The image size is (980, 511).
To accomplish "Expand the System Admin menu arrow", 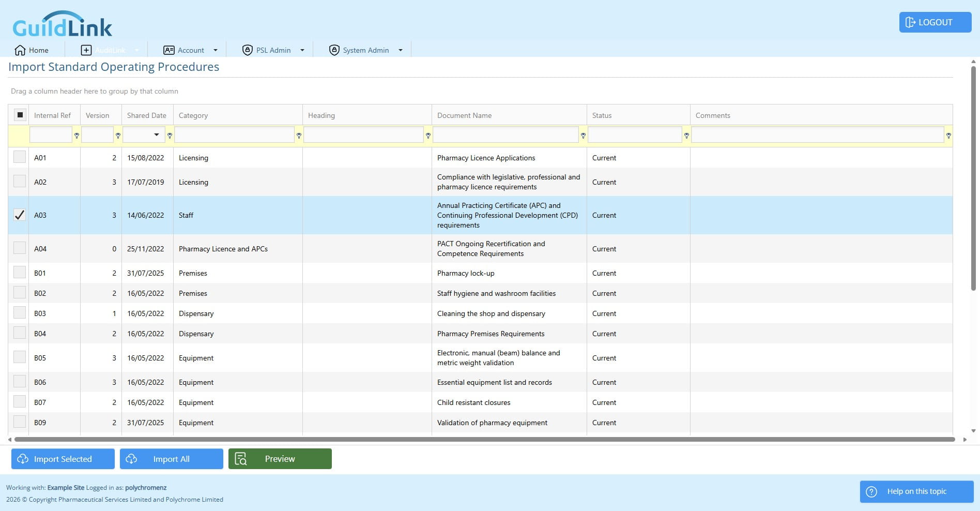I will click(401, 50).
